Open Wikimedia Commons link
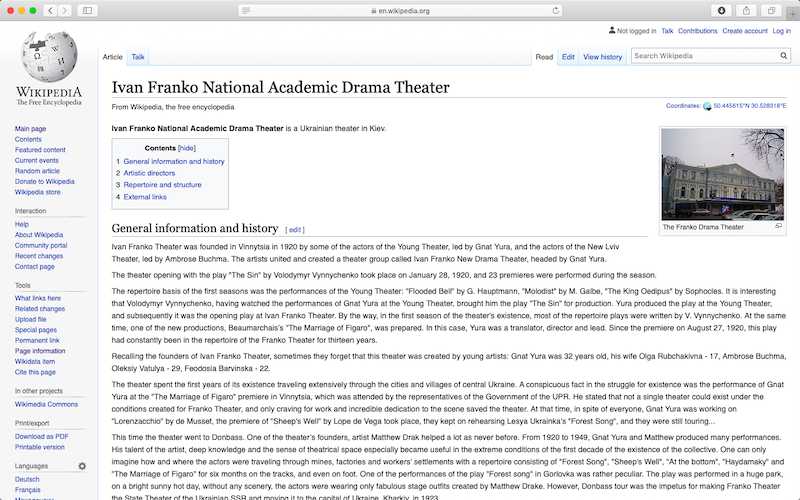 pos(46,404)
